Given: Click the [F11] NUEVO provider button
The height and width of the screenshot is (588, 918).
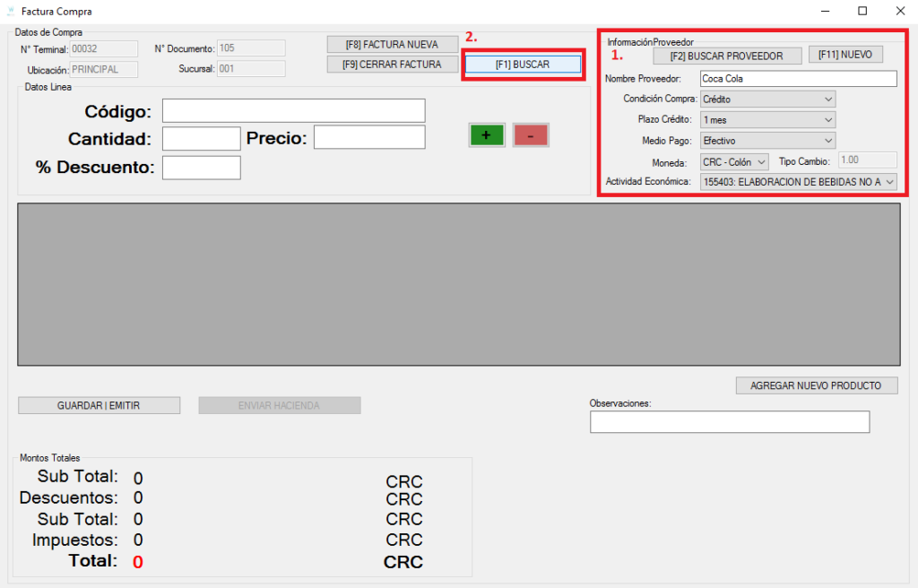Looking at the screenshot, I should click(844, 55).
